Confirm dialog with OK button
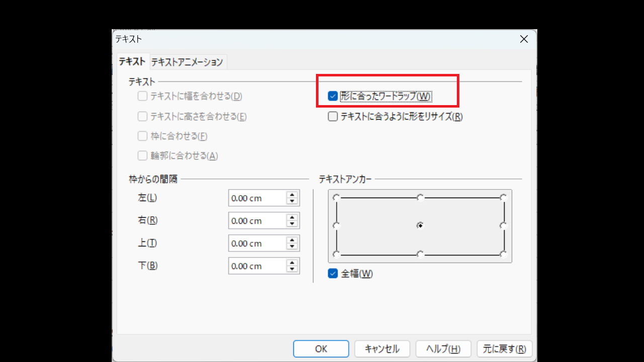The width and height of the screenshot is (644, 362). pos(321,349)
